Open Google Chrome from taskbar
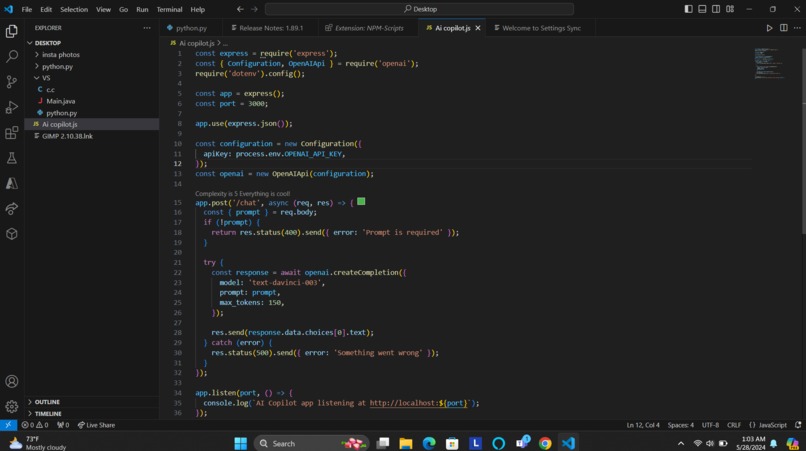 point(545,443)
